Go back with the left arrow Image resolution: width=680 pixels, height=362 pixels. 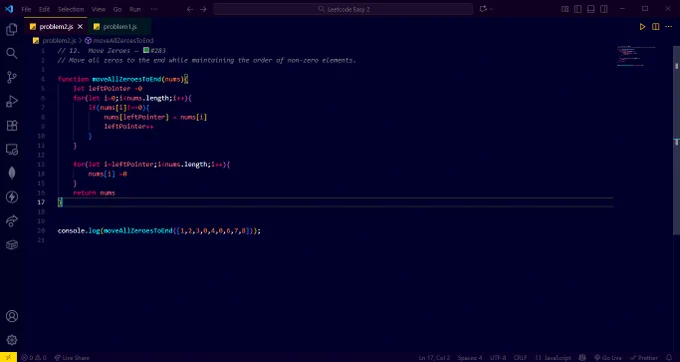click(190, 9)
